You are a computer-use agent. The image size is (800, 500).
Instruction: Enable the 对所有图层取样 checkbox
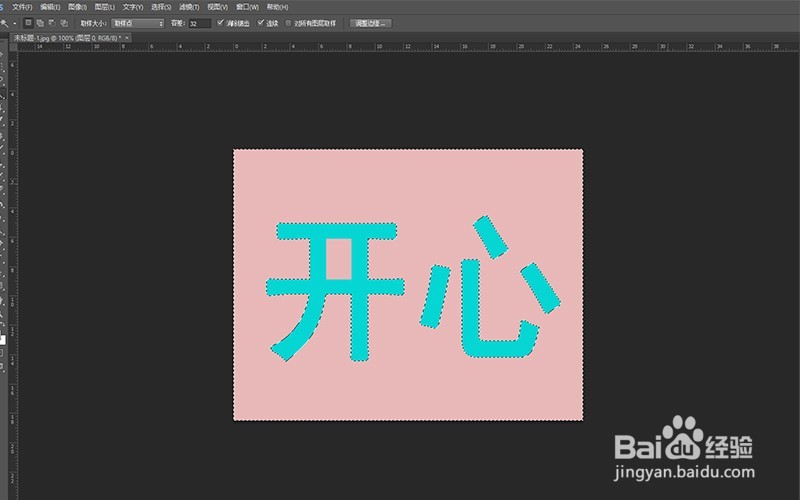click(x=288, y=23)
